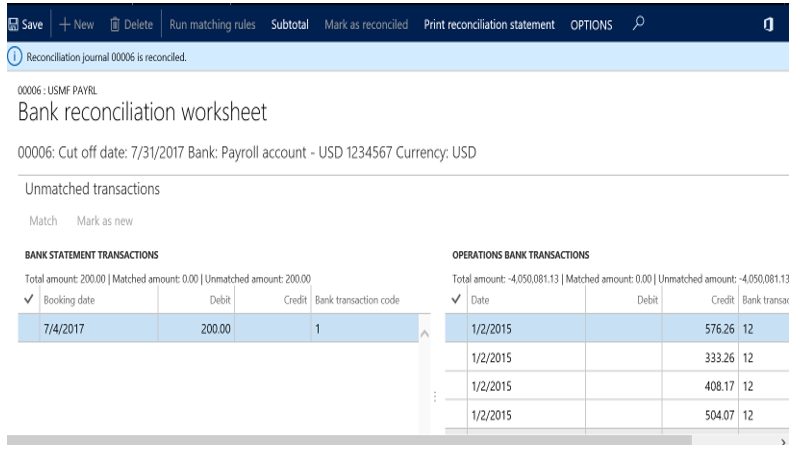Click the horizontal scrollbar at bottom

click(x=350, y=439)
